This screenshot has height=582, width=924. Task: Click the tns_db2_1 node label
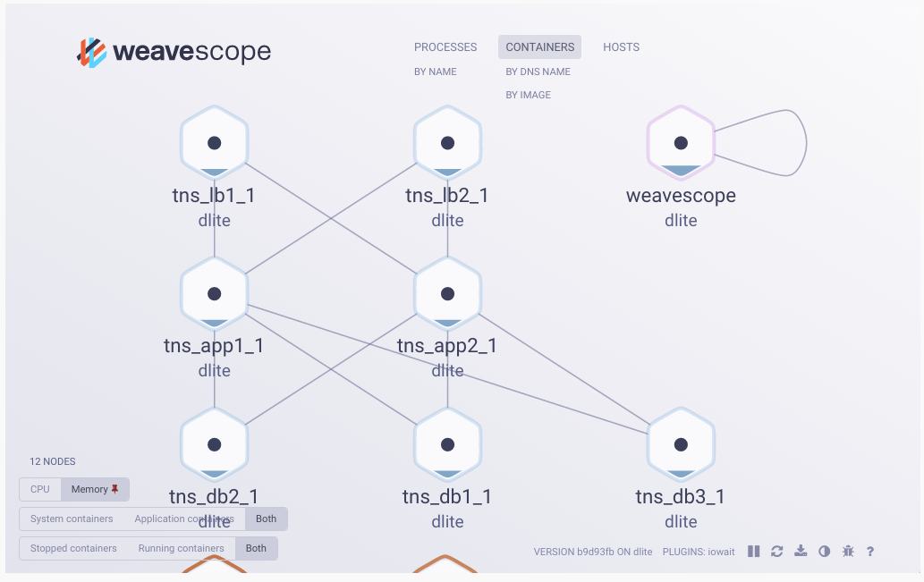click(x=214, y=496)
